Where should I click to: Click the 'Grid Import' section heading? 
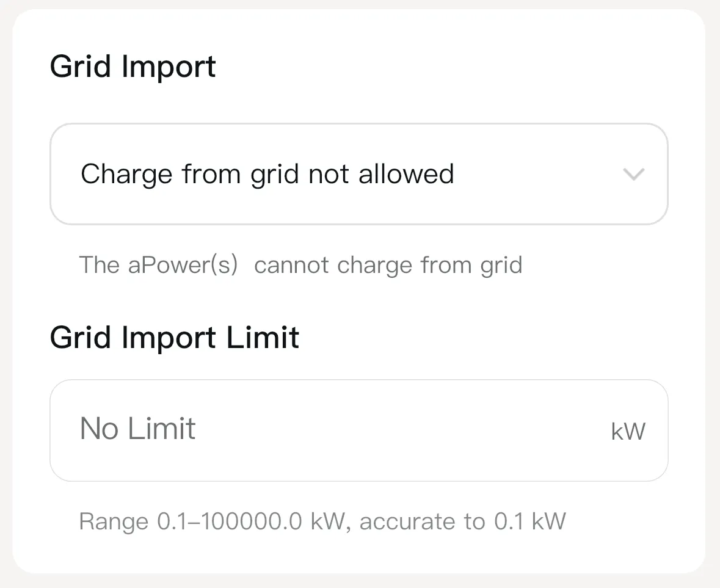coord(133,67)
